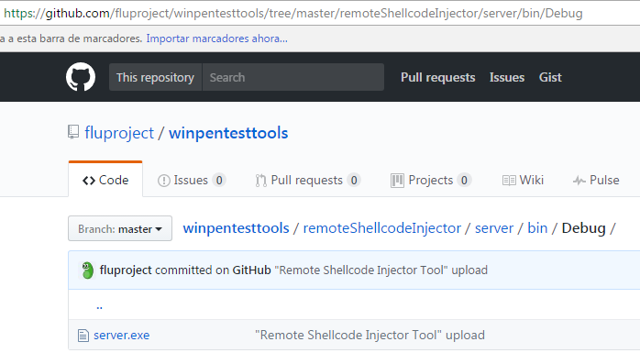
Task: Click the Search repository input field
Action: [x=293, y=77]
